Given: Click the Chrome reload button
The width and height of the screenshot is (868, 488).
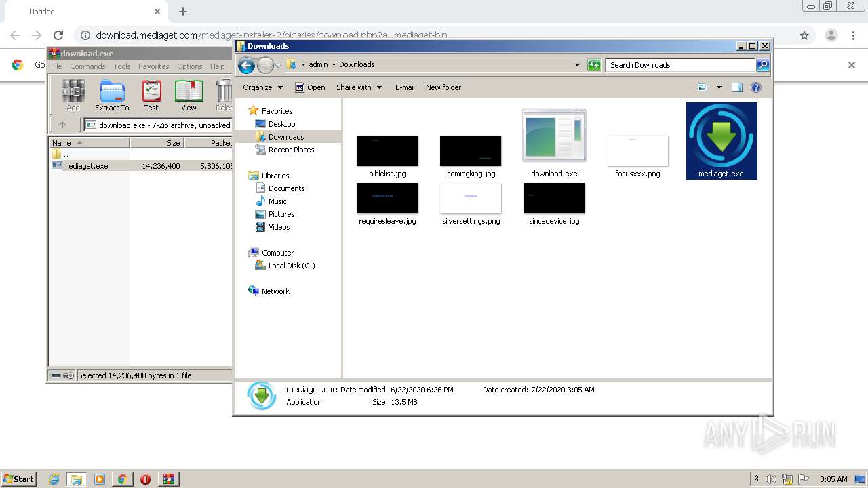Looking at the screenshot, I should tap(58, 35).
